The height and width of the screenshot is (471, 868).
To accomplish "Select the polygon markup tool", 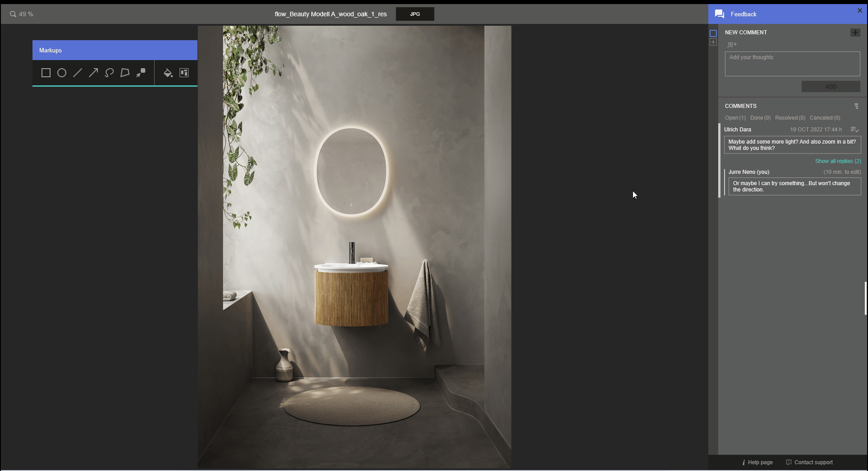I will 125,73.
